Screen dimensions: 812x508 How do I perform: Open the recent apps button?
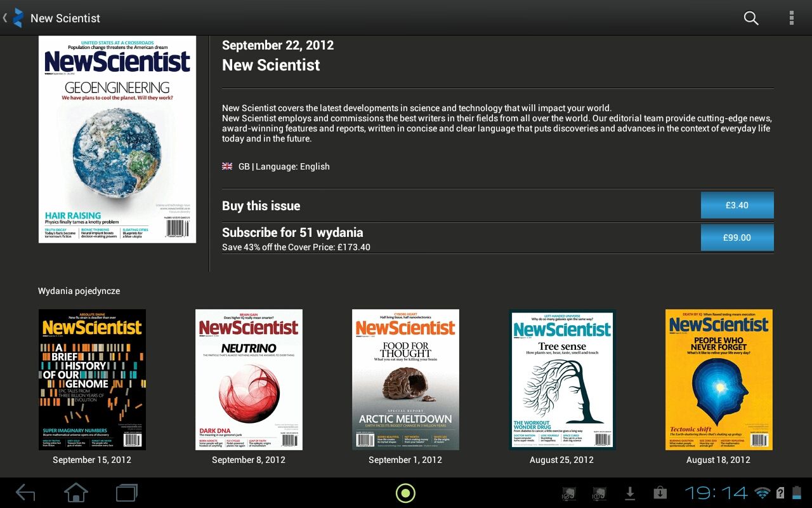(127, 493)
